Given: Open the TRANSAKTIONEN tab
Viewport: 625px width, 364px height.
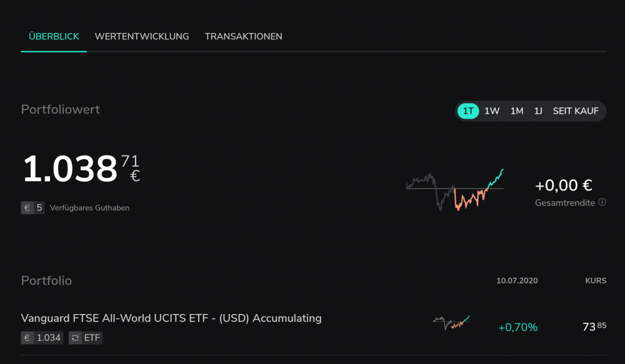Looking at the screenshot, I should pos(244,36).
